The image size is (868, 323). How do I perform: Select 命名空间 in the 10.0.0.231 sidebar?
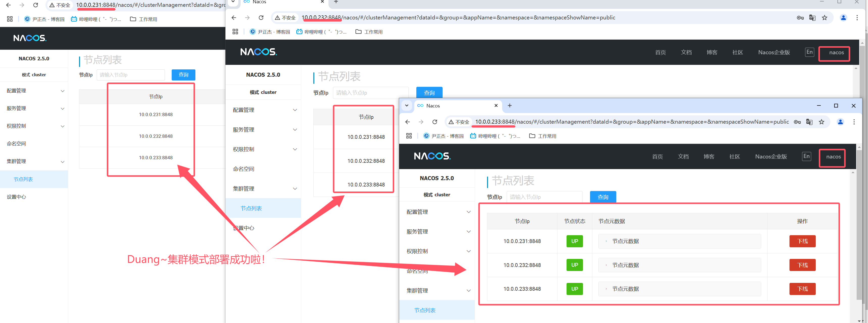(x=16, y=144)
